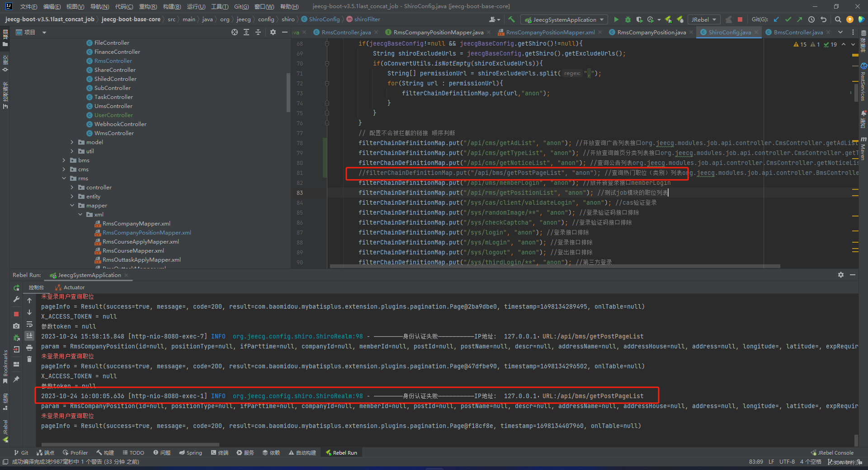The image size is (868, 470).
Task: Expand the bms package
Action: [64, 160]
